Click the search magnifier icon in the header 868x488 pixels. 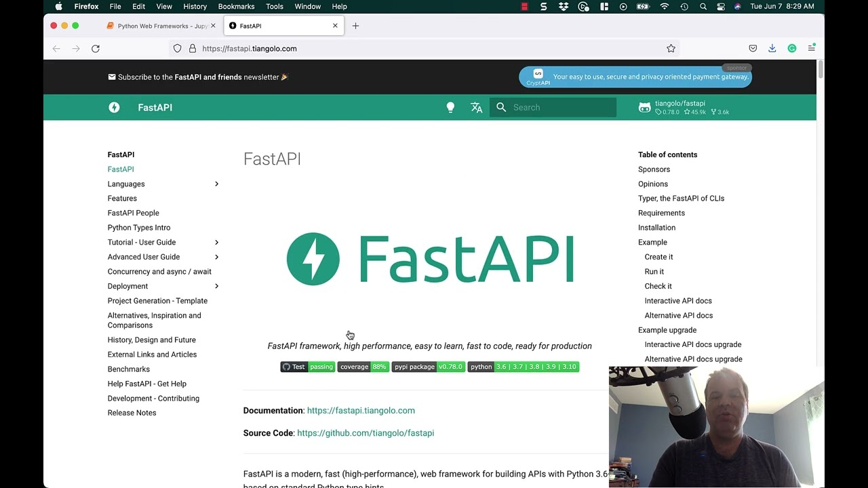pyautogui.click(x=501, y=107)
